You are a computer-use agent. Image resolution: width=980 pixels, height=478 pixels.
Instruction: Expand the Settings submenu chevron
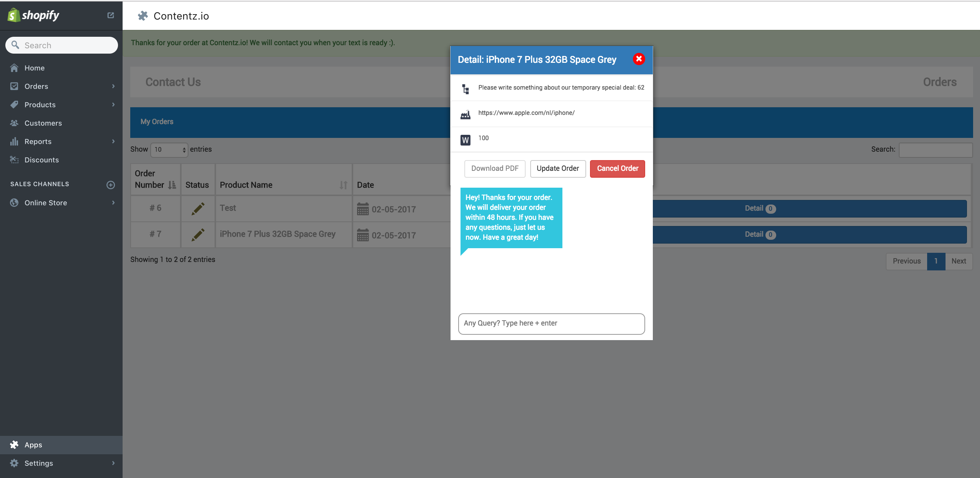click(x=113, y=463)
